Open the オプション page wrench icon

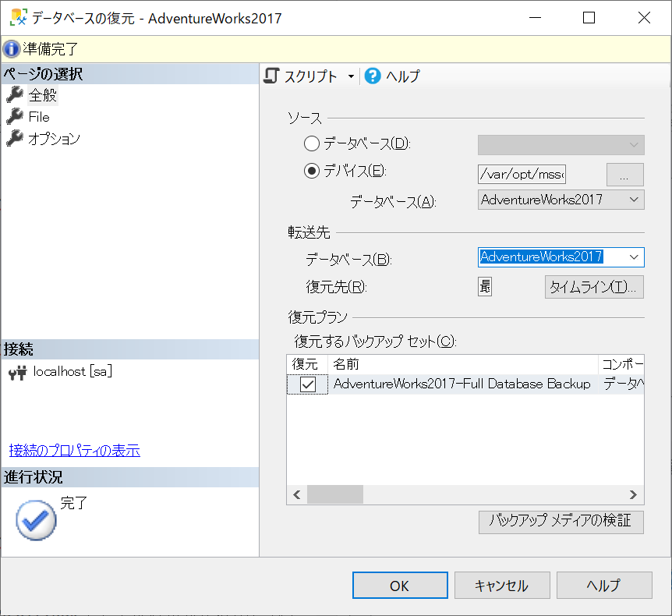(15, 138)
